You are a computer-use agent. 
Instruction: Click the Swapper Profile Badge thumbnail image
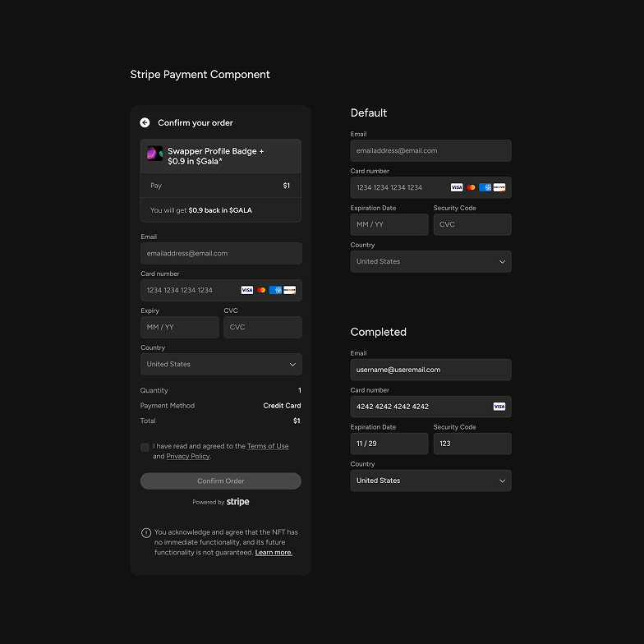(154, 154)
